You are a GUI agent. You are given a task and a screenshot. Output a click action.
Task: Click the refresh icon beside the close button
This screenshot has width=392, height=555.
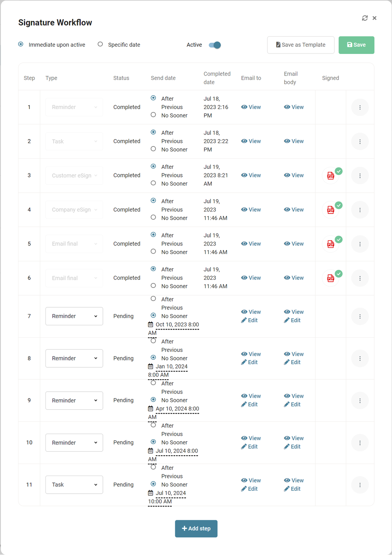pyautogui.click(x=365, y=18)
